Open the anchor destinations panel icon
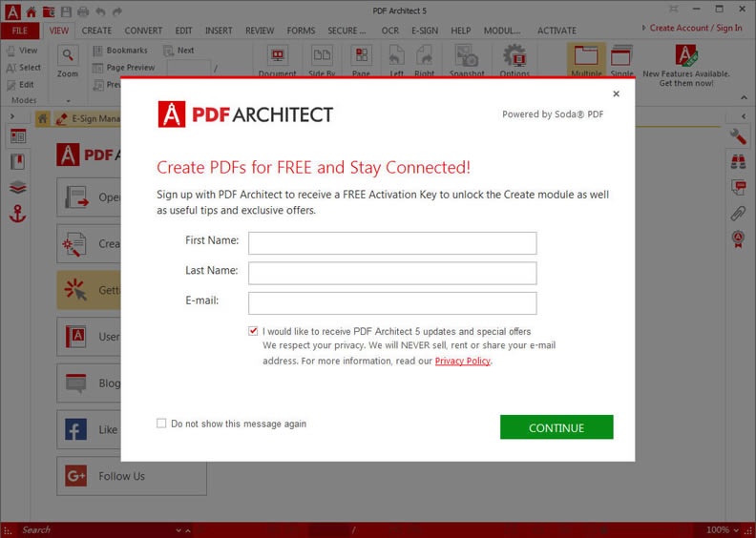 [18, 214]
